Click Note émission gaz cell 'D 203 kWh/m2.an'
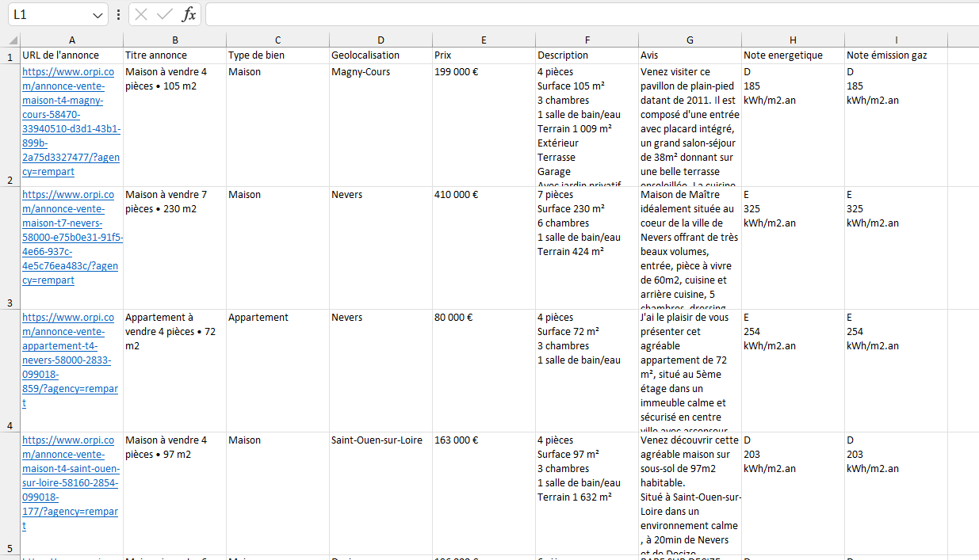This screenshot has width=979, height=560. [897, 493]
